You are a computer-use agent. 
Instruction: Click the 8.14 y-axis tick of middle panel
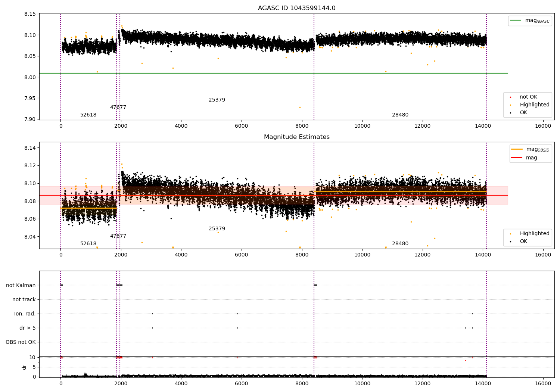tap(30, 148)
